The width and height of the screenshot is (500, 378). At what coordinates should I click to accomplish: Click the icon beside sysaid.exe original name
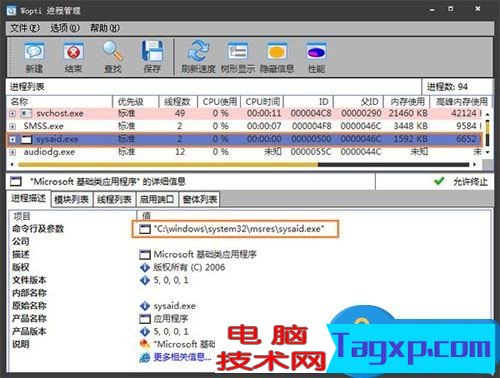click(145, 306)
